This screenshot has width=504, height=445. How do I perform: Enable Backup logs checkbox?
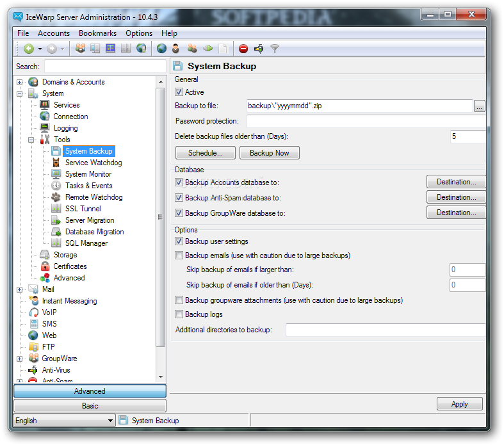tap(179, 314)
